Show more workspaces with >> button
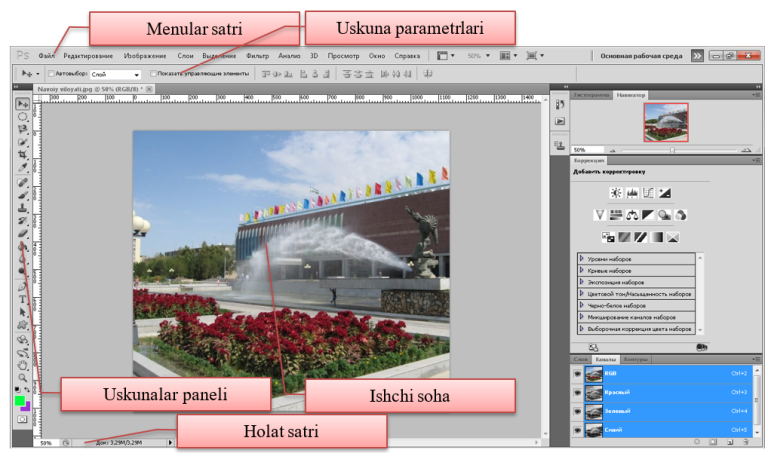 click(697, 56)
